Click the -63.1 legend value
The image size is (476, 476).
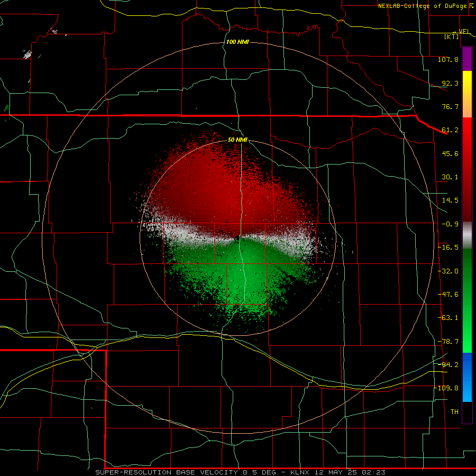pyautogui.click(x=448, y=318)
